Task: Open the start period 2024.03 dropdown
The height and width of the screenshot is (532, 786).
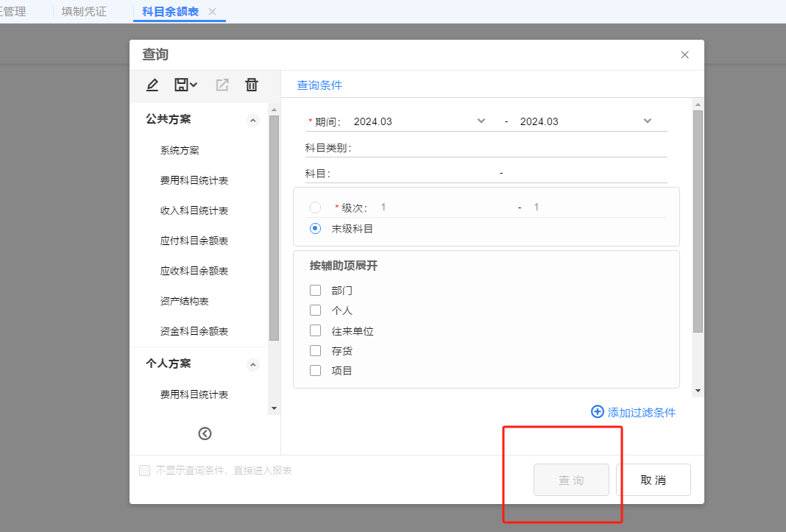Action: click(x=481, y=121)
